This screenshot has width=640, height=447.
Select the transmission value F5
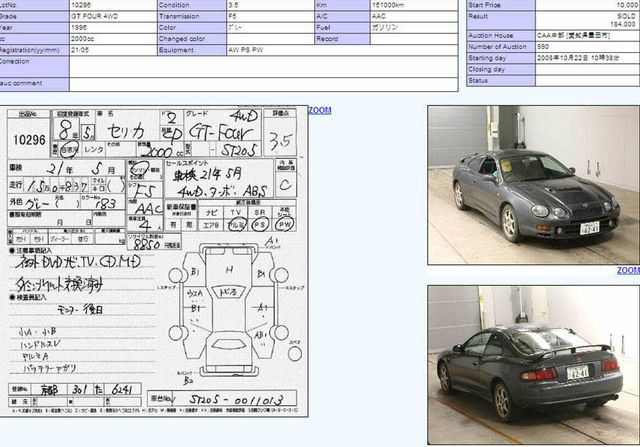(232, 16)
